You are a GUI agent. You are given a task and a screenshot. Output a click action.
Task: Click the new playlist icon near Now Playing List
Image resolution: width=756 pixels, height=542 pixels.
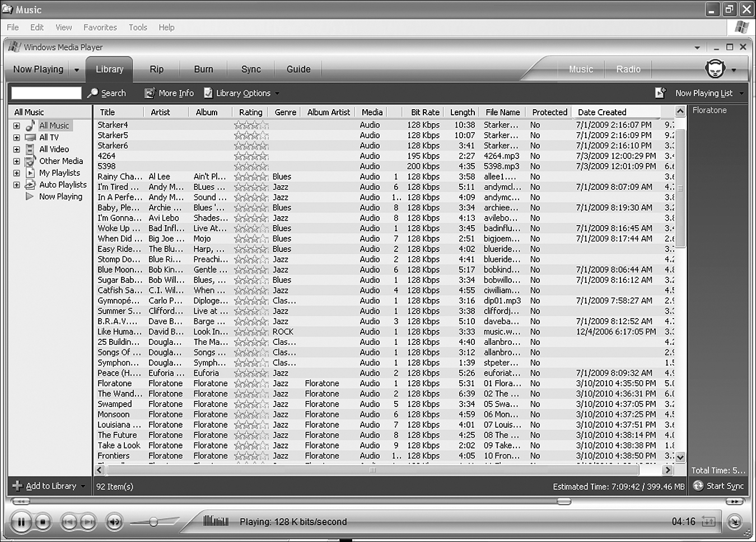pos(661,93)
